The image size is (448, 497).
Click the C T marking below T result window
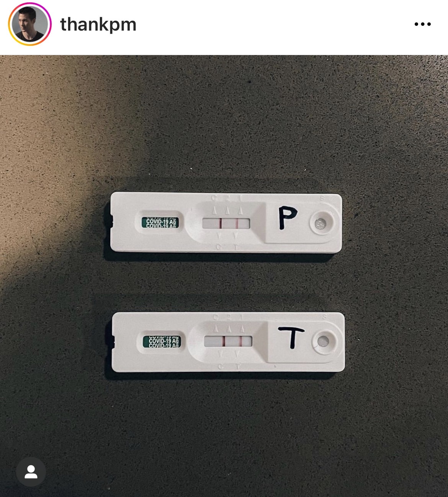(229, 367)
